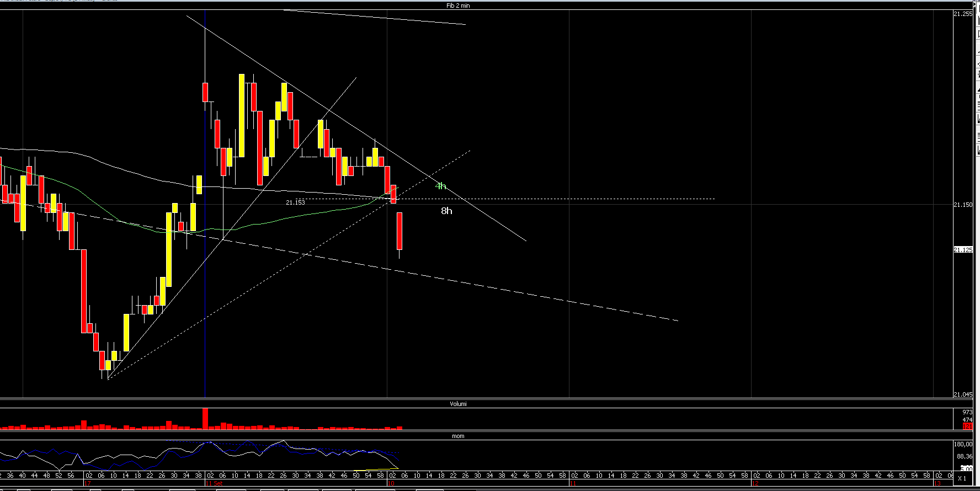The image size is (980, 491).
Task: Click the 21.255 price axis value
Action: 963,14
